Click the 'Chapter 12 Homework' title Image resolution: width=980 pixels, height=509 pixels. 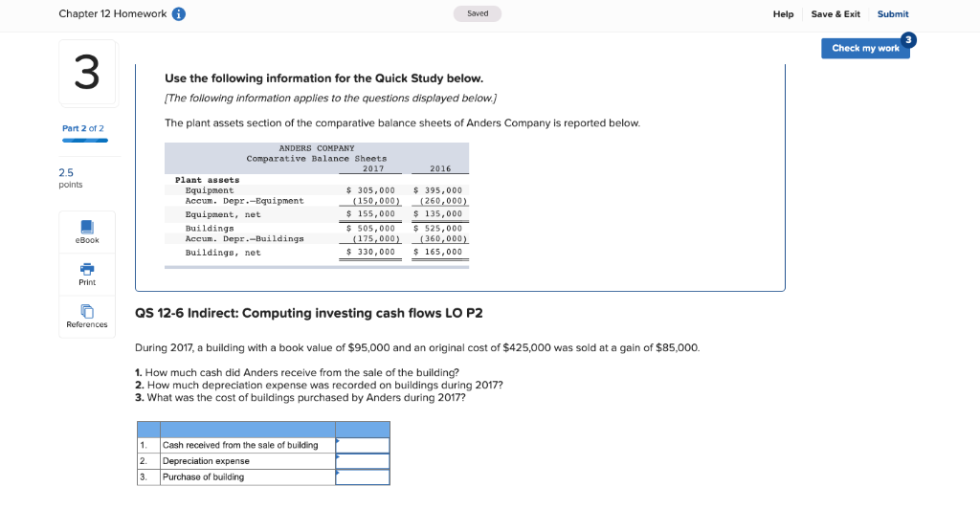coord(113,13)
